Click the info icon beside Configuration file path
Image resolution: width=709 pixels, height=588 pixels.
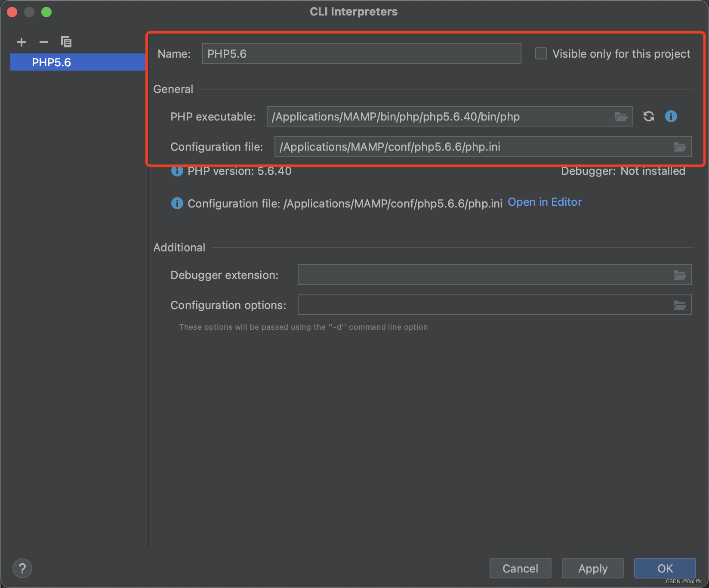pos(177,203)
